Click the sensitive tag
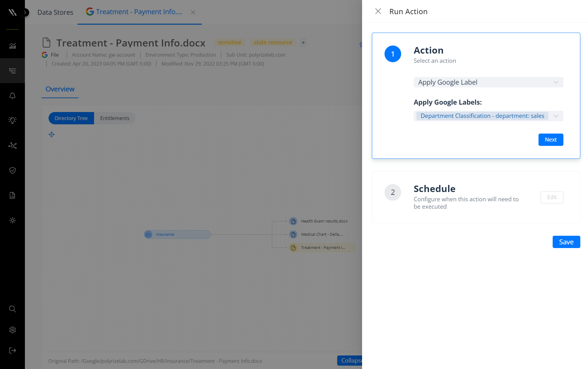Image resolution: width=588 pixels, height=369 pixels. click(230, 42)
